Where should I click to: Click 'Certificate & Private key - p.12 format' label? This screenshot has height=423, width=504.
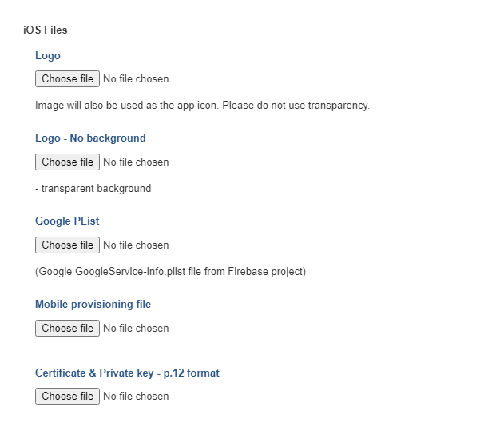pos(127,373)
